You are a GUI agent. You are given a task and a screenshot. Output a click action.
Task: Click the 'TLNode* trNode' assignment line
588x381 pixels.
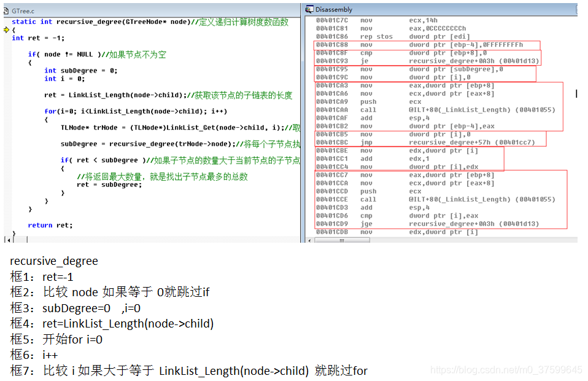pos(180,128)
